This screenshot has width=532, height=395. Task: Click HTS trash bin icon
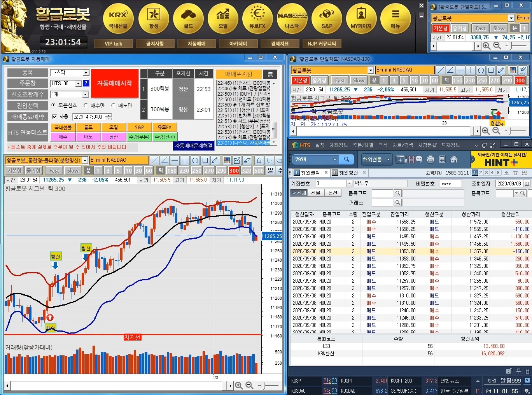515,173
